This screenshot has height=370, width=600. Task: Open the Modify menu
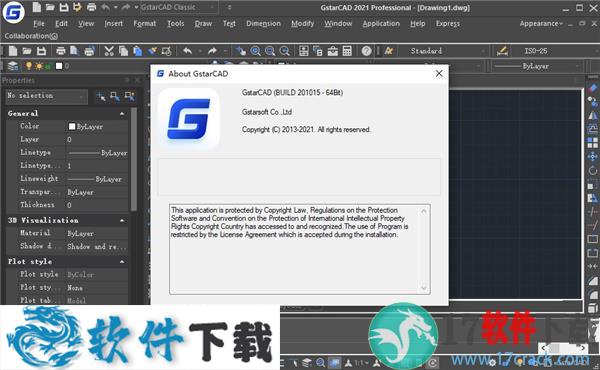coord(302,23)
